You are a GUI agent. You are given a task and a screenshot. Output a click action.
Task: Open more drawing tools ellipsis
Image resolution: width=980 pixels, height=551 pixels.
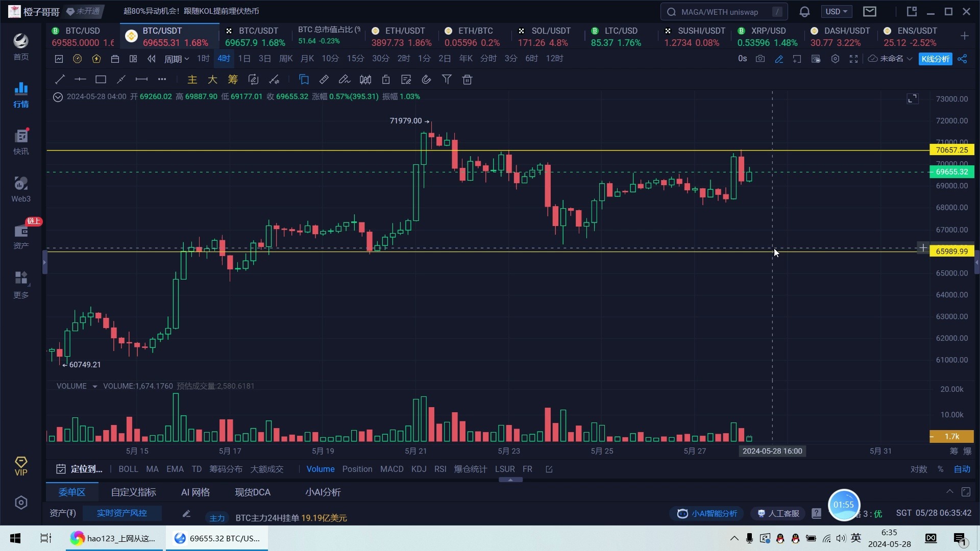tap(162, 79)
